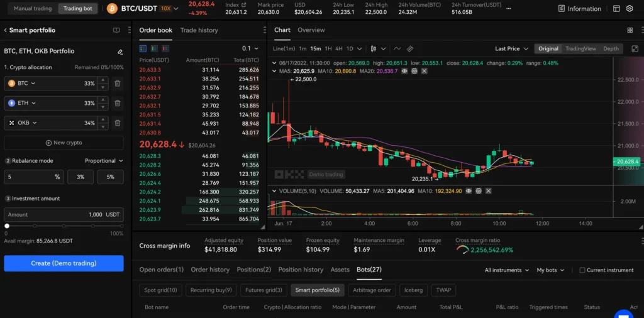This screenshot has width=644, height=318.
Task: Toggle VOLUME indicator visibility eye
Action: click(469, 190)
